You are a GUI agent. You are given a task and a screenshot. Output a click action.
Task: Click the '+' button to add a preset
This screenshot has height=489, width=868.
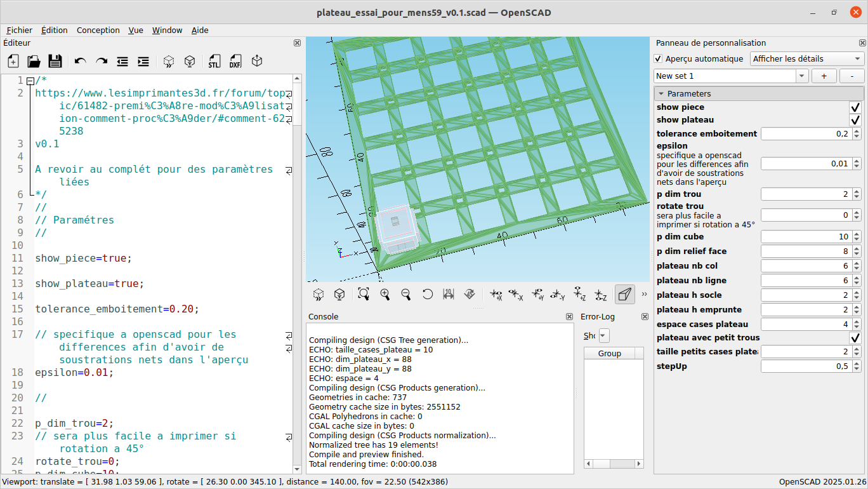[824, 76]
